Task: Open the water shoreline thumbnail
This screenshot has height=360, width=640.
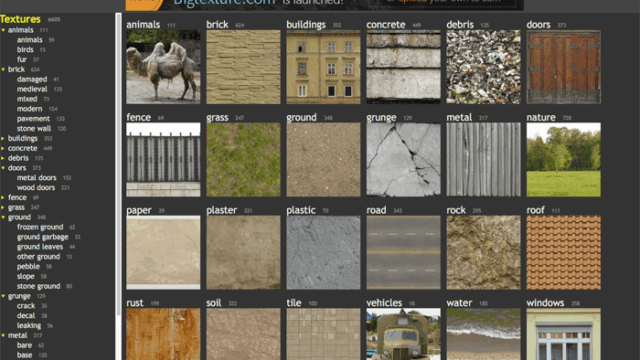Action: [483, 334]
